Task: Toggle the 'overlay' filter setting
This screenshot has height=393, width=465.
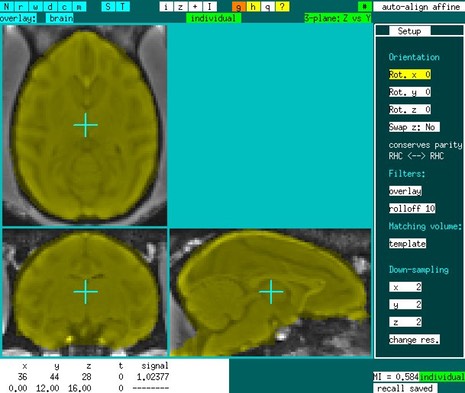Action: [x=405, y=191]
